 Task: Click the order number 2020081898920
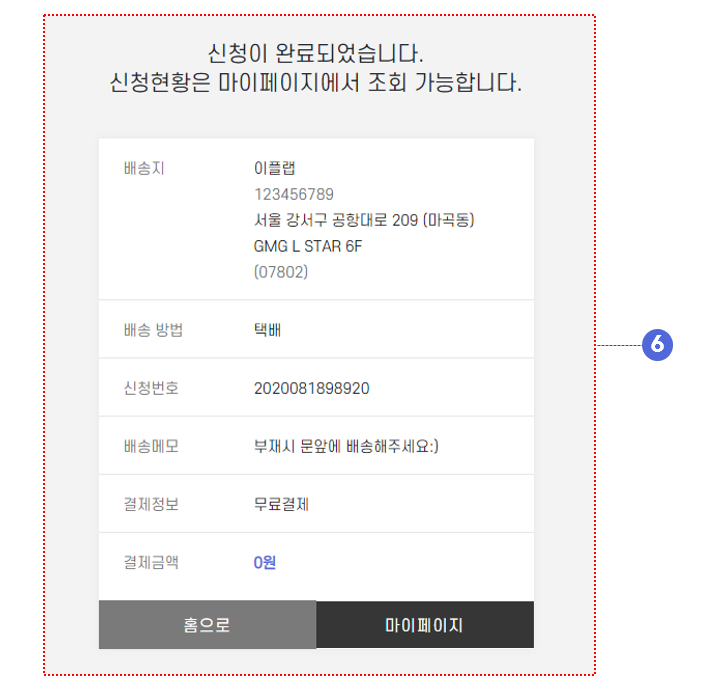(x=312, y=388)
